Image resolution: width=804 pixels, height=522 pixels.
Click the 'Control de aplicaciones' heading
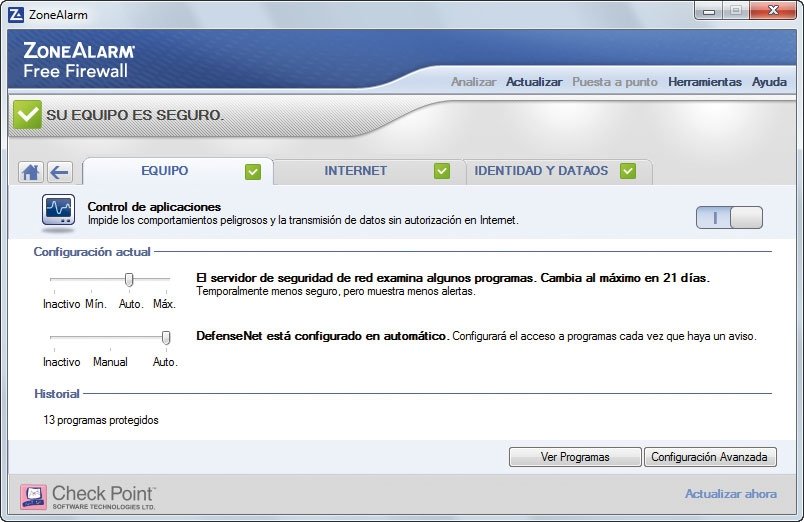154,207
